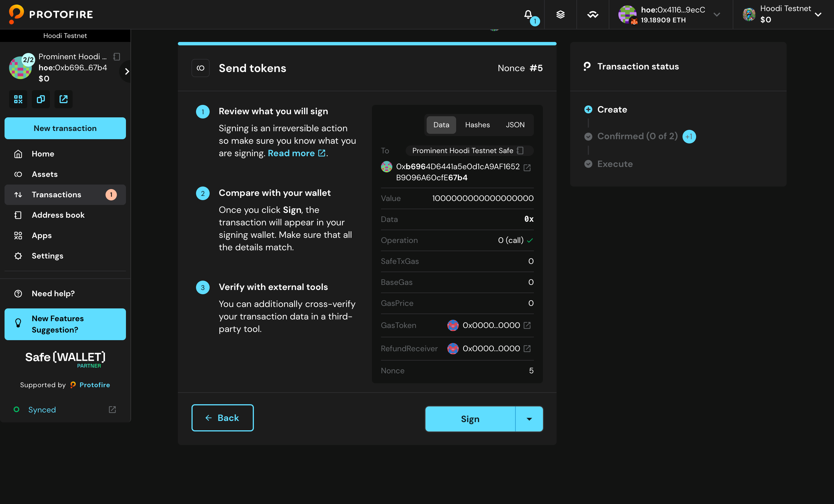Expand connected wallet account dropdown

[x=716, y=14]
